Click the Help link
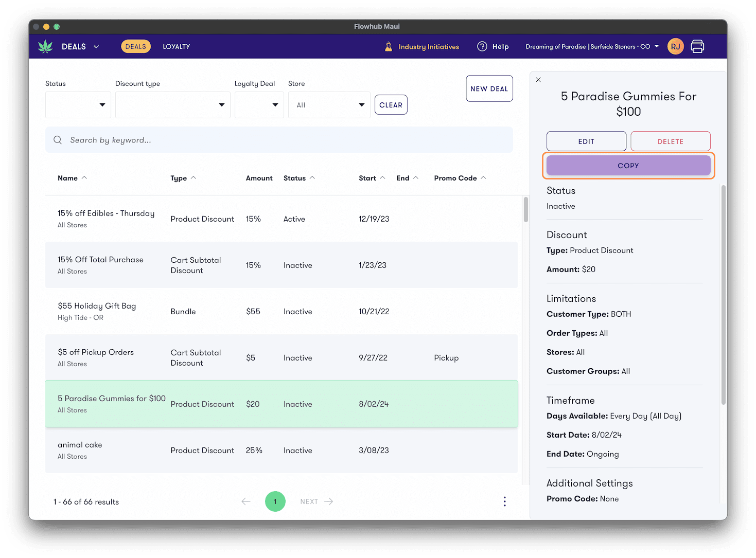This screenshot has height=558, width=756. tap(500, 46)
